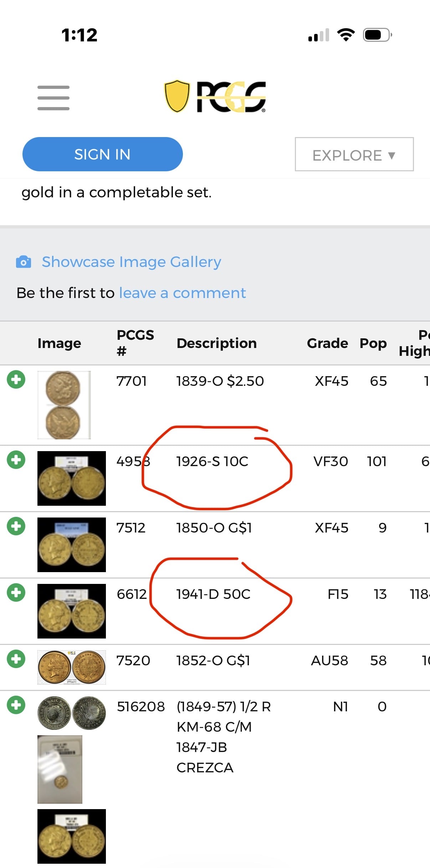
Task: Open the 1850-O G$1 coin thumbnail
Action: (x=72, y=545)
